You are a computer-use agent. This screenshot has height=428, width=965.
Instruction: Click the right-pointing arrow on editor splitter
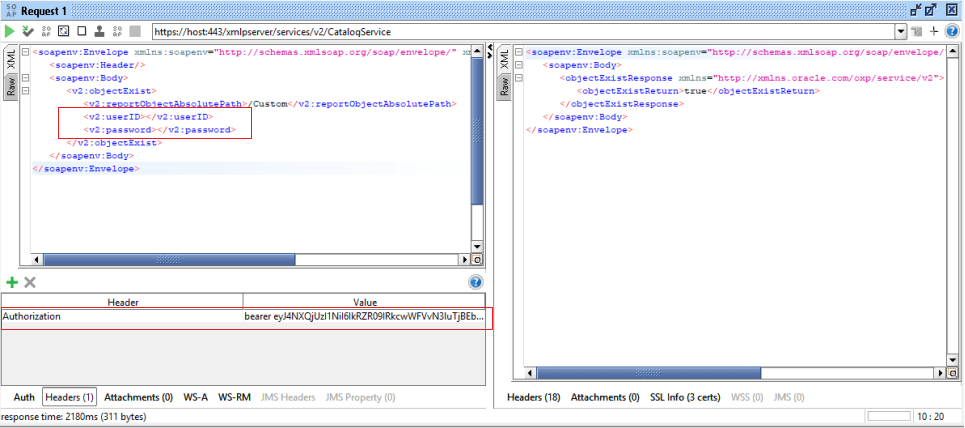coord(491,54)
